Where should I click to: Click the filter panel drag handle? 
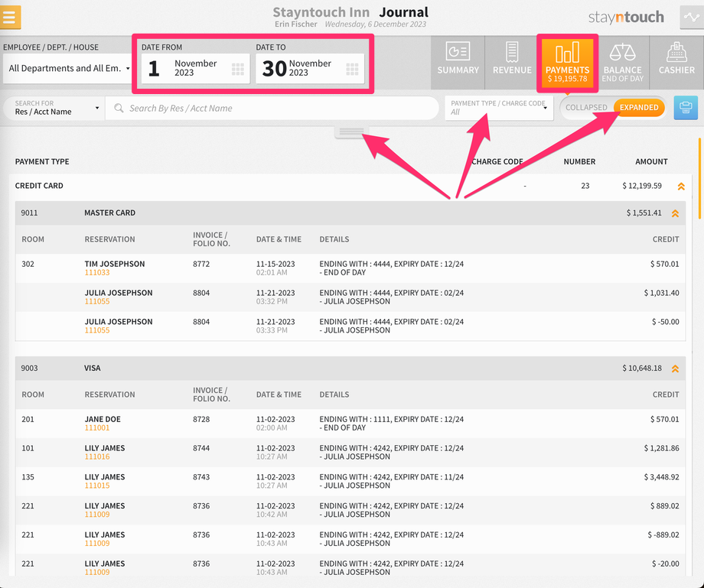point(351,132)
